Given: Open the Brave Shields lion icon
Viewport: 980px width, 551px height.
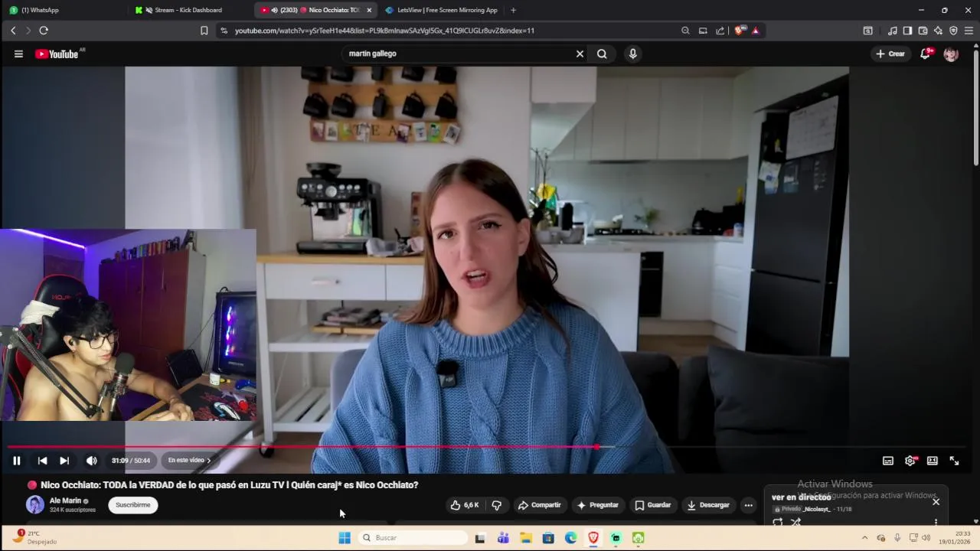Looking at the screenshot, I should point(739,31).
